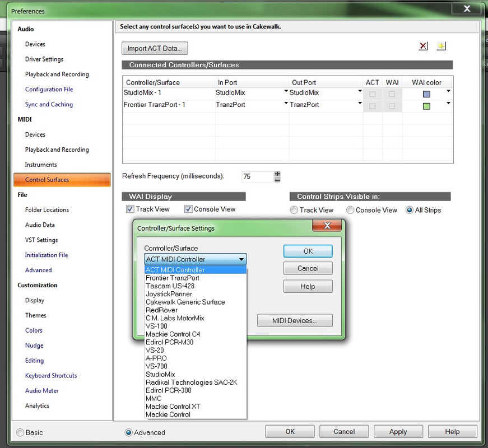This screenshot has height=448, width=488.
Task: Open StudioMix In Port dropdown
Action: (286, 91)
